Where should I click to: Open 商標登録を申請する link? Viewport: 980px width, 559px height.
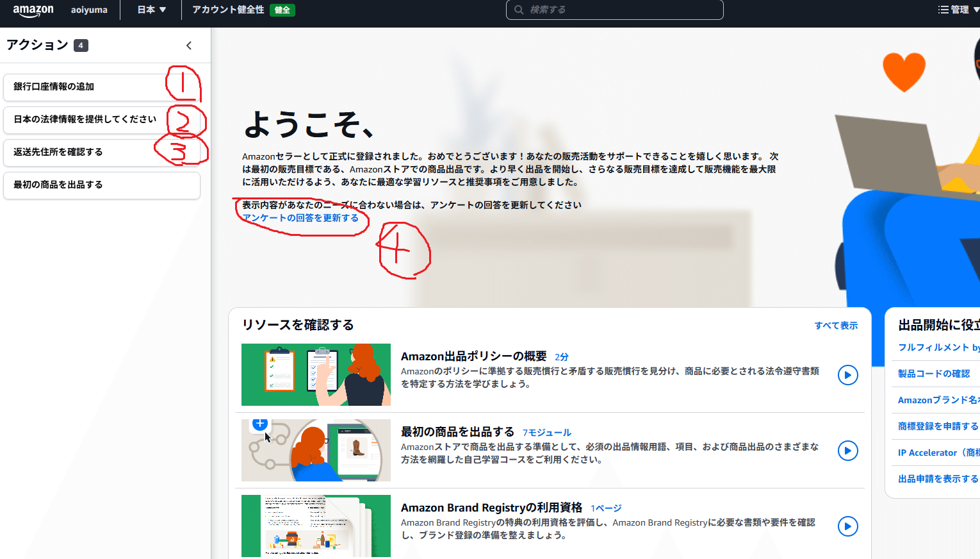(938, 426)
